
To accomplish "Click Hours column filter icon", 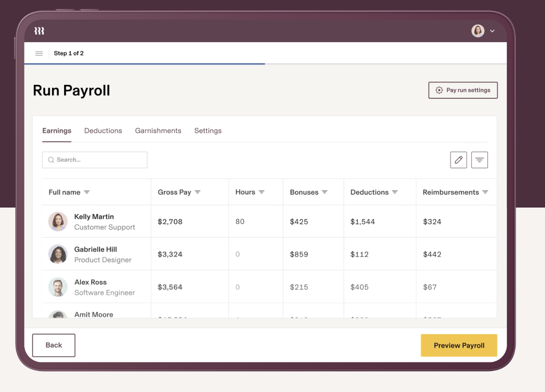I will pos(261,192).
